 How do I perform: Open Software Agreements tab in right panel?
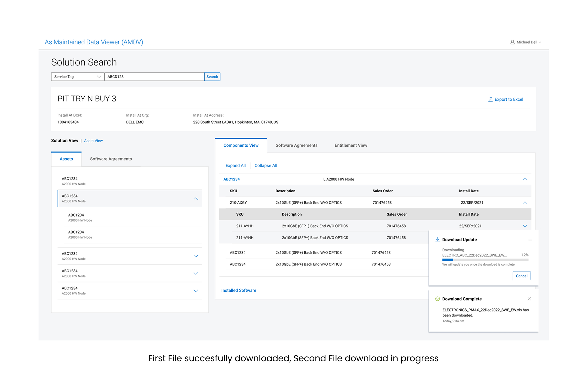click(x=297, y=145)
